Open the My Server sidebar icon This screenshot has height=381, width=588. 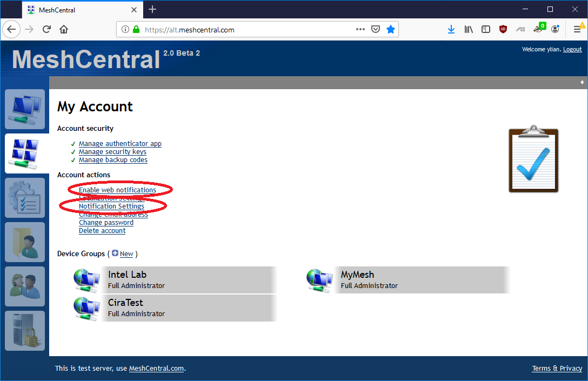(24, 330)
